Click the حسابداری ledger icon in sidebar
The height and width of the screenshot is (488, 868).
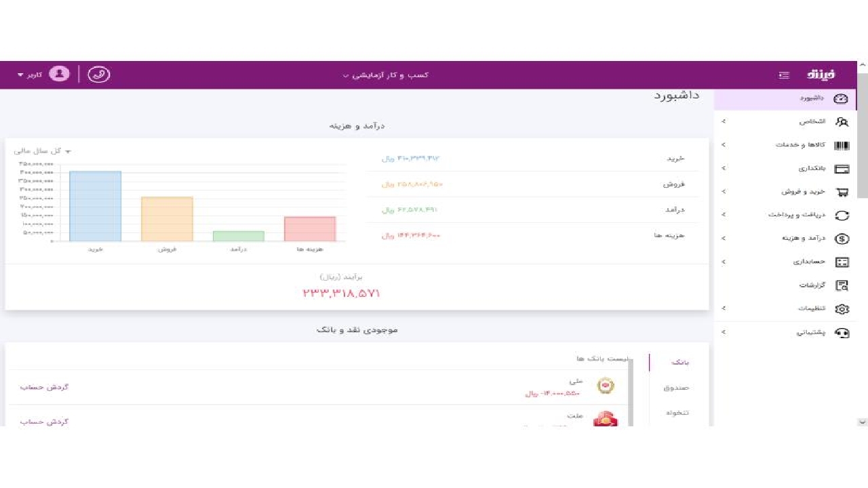(842, 262)
